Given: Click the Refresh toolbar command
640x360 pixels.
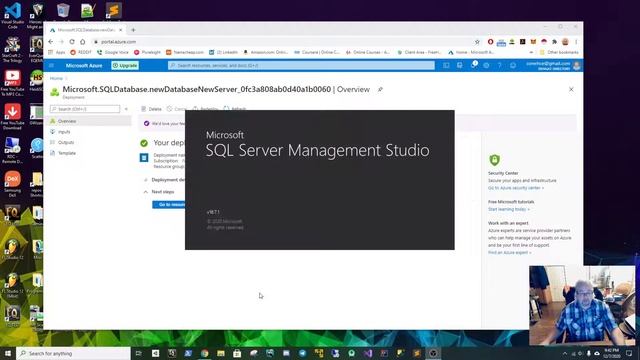Looking at the screenshot, I should point(235,109).
